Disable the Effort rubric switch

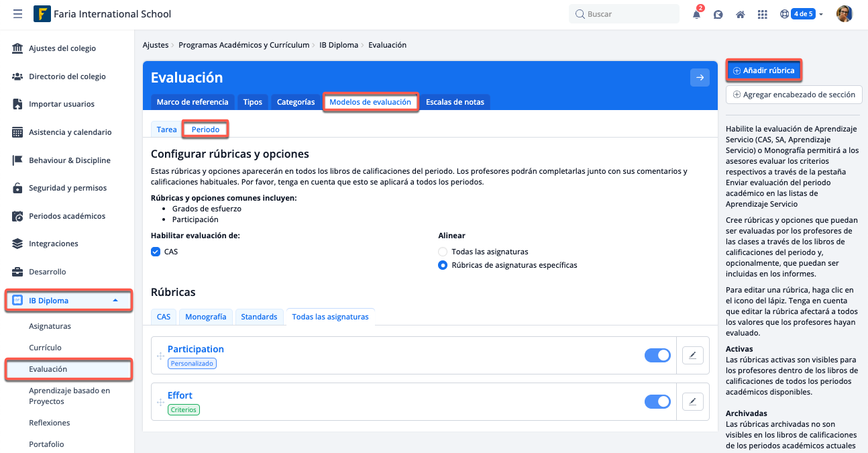coord(657,401)
